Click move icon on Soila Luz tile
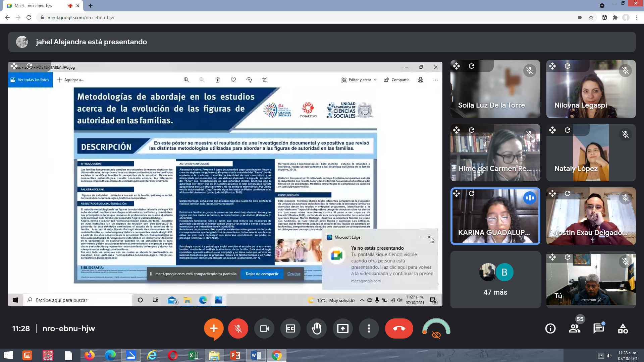The width and height of the screenshot is (644, 362). [457, 66]
